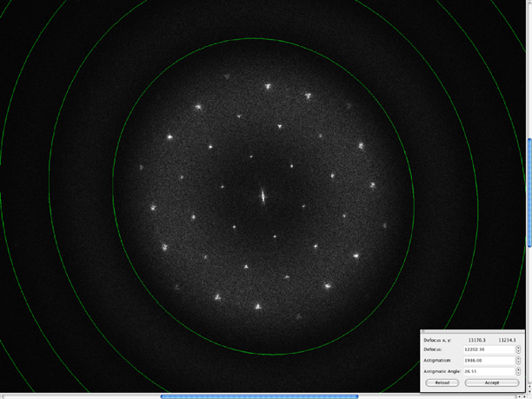Click the vertical scrollbar thumb
The height and width of the screenshot is (399, 532).
[x=529, y=193]
